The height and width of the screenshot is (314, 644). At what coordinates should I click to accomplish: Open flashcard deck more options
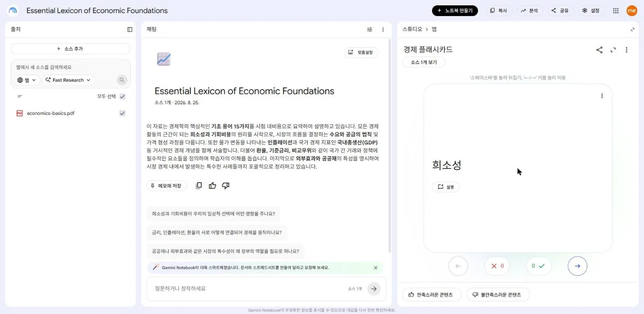click(626, 50)
